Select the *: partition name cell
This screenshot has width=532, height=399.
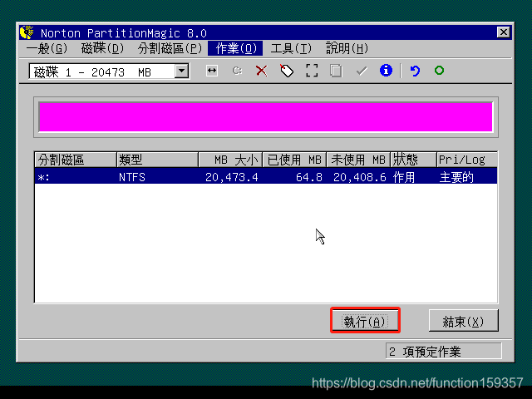(43, 177)
